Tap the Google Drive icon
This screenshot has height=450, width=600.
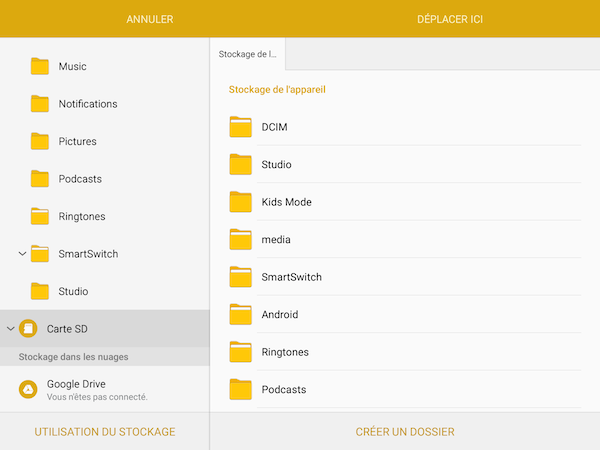point(28,389)
